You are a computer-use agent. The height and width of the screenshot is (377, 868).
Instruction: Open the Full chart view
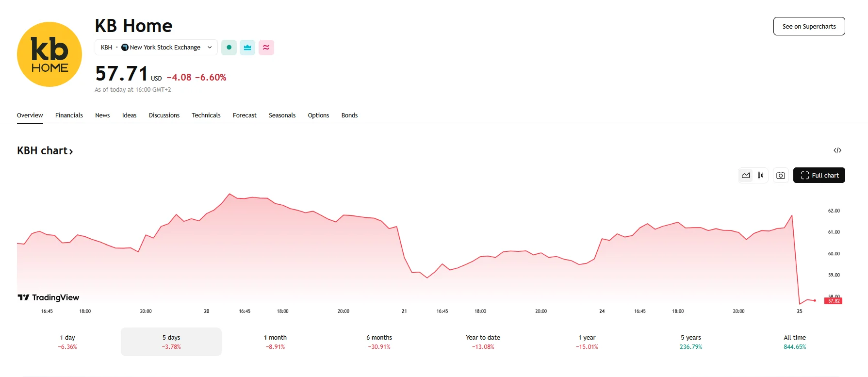pyautogui.click(x=819, y=176)
